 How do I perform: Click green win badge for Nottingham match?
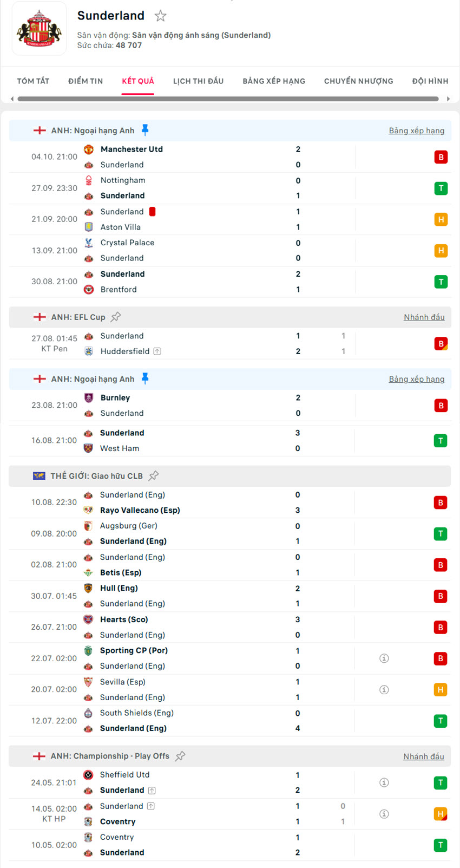[441, 188]
